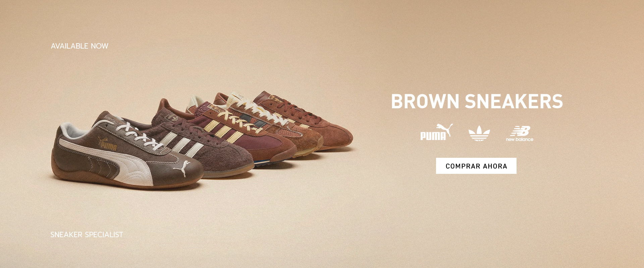The width and height of the screenshot is (644, 268).
Task: Click the Adidas trefoil logo
Action: [479, 133]
